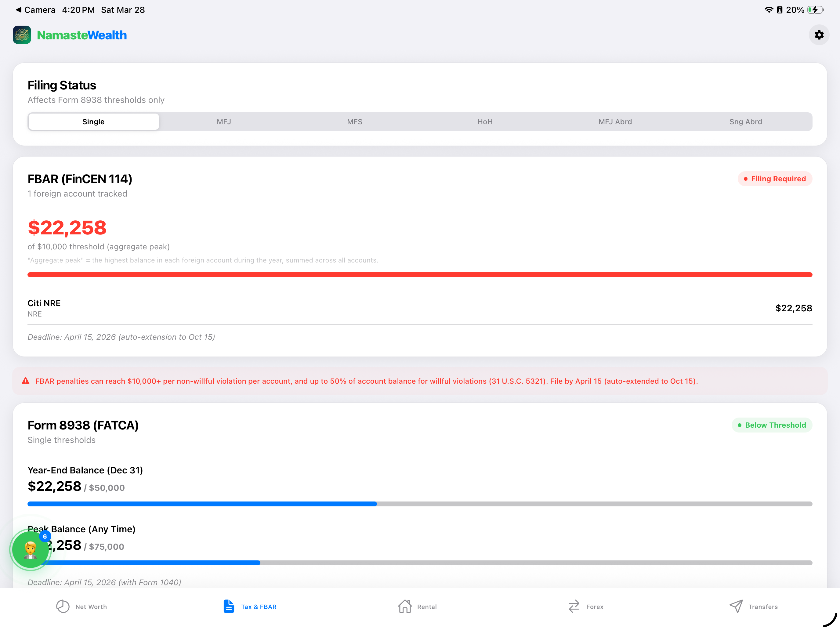Tap the NamasteWealth app logo
The image size is (840, 630).
click(x=22, y=35)
